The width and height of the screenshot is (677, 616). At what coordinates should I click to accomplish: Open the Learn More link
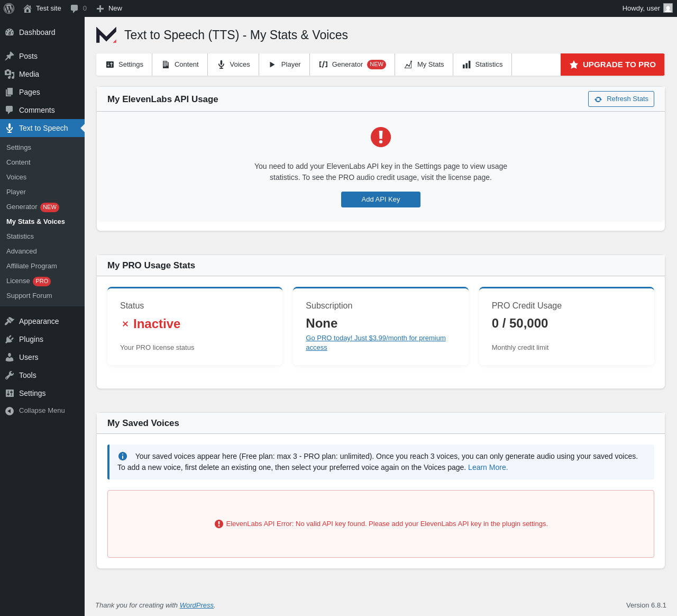488,467
